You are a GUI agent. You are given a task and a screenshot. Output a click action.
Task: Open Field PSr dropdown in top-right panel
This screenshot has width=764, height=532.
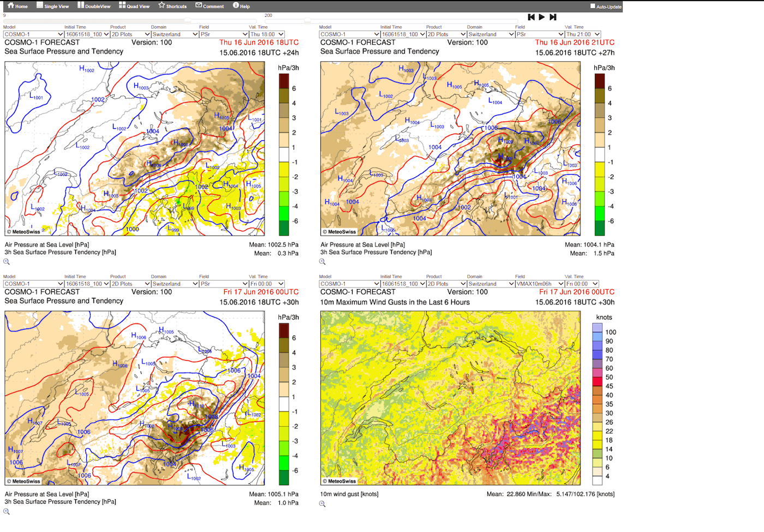tap(540, 34)
